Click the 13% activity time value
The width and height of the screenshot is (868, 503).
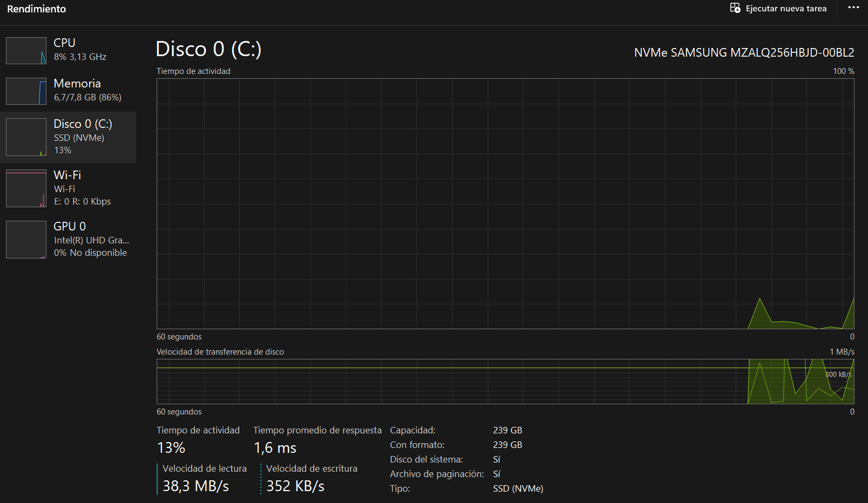tap(171, 448)
